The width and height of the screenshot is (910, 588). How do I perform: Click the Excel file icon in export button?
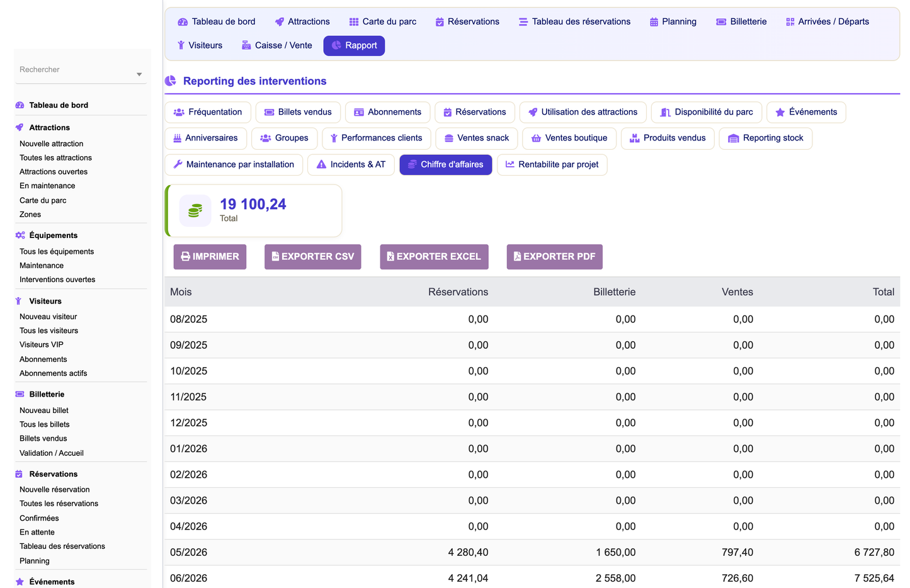click(x=390, y=257)
